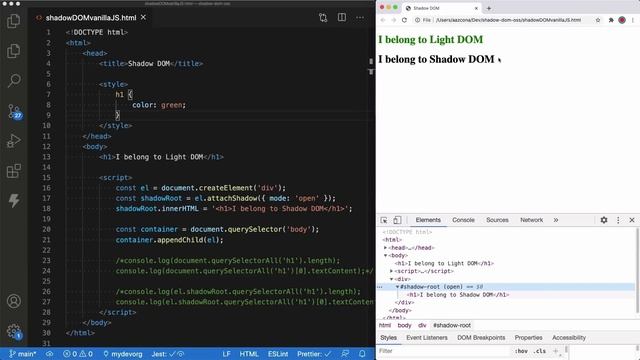This screenshot has width=640, height=360.
Task: Open the Extensions view in VS Code
Action: 14,171
